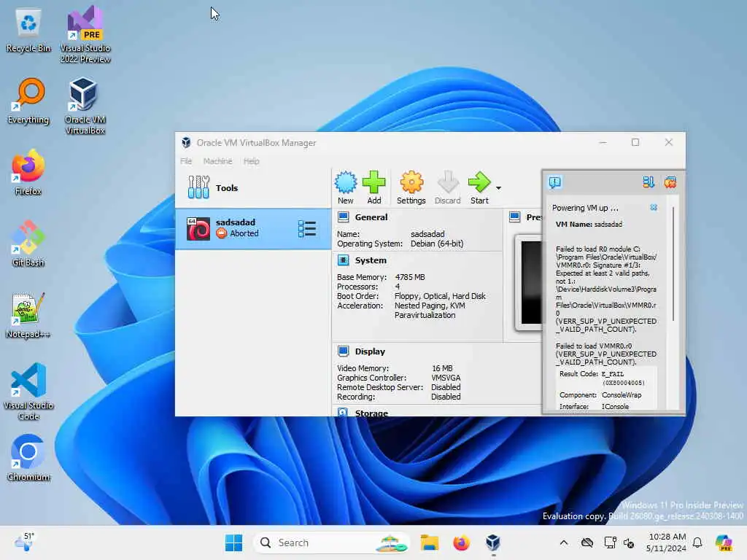Open the File menu
Viewport: 747px width, 560px height.
pyautogui.click(x=186, y=161)
